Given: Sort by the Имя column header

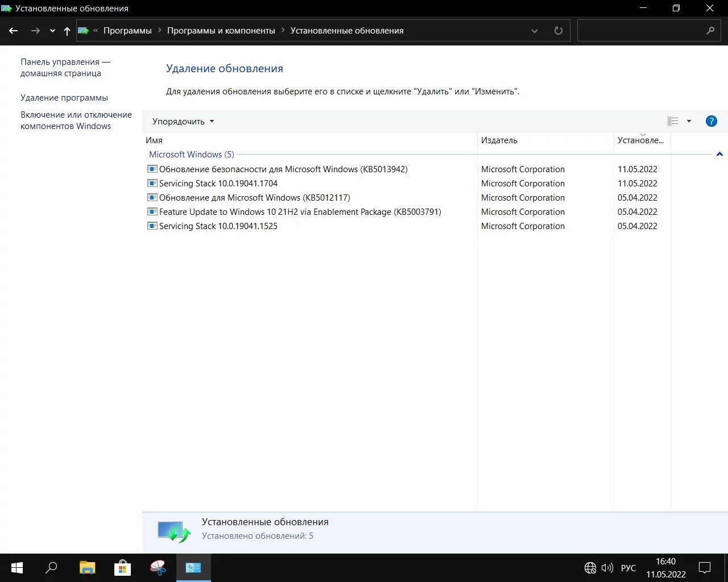Looking at the screenshot, I should point(310,140).
